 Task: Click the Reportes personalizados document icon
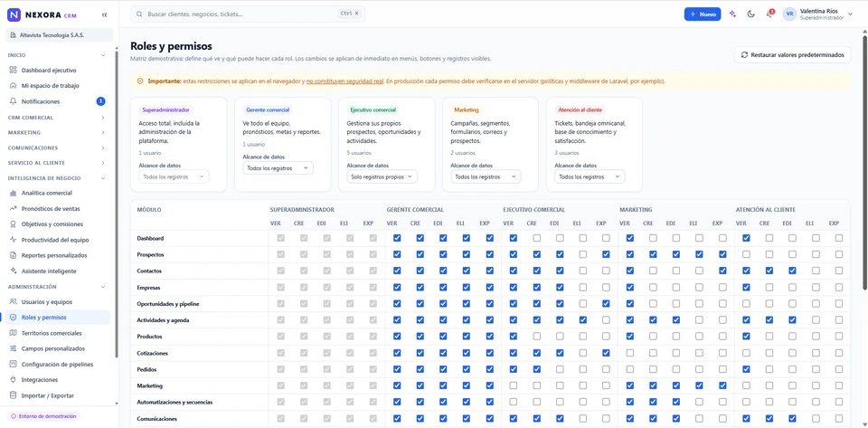point(14,255)
